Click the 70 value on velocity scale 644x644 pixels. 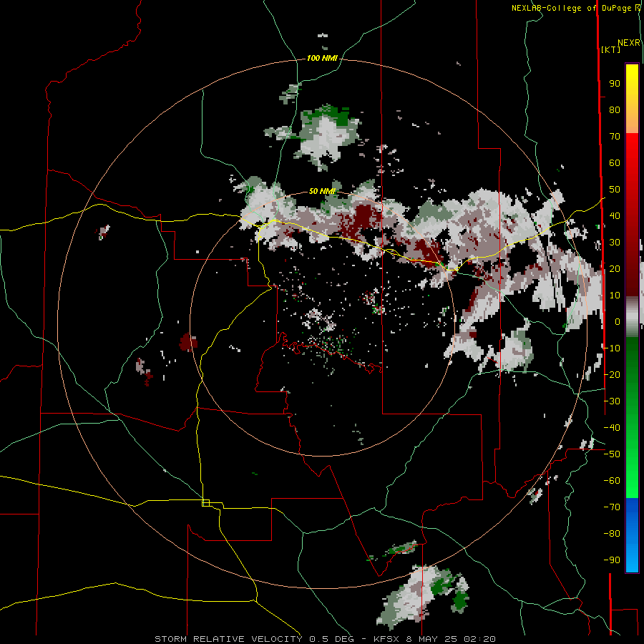click(615, 137)
